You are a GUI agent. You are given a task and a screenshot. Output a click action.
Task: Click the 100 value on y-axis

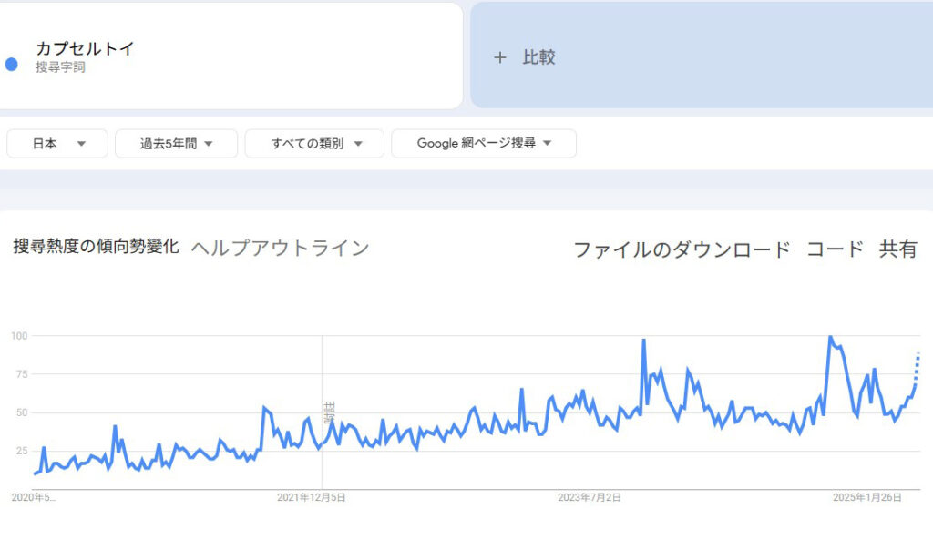point(19,336)
